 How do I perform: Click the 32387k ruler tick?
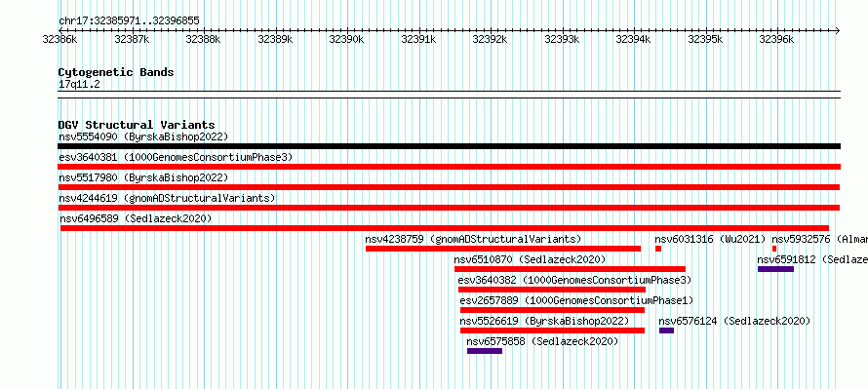132,39
